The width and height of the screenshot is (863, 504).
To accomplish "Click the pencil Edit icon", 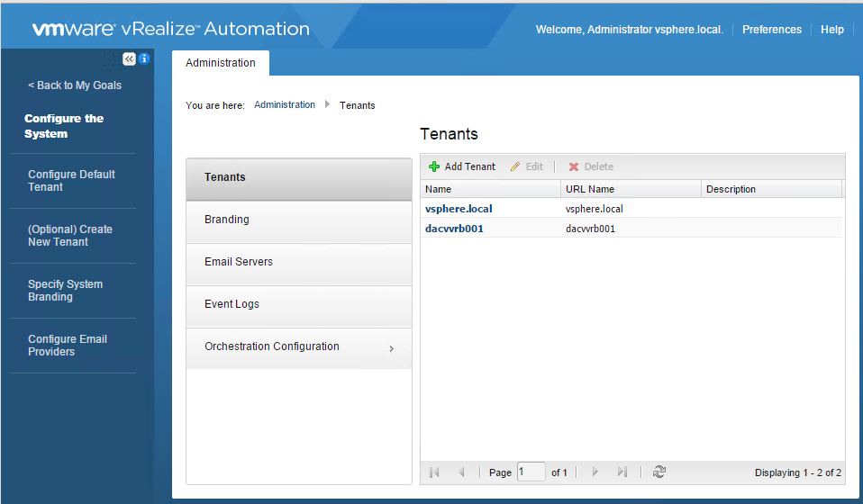I will point(515,166).
